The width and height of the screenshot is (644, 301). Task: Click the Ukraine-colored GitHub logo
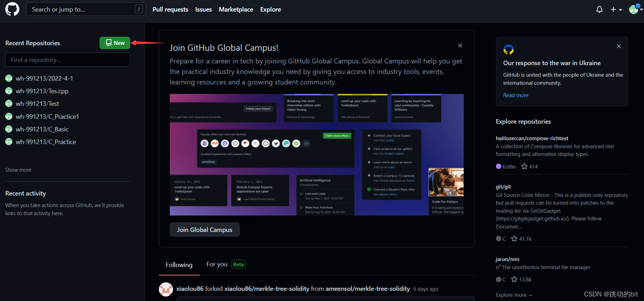[509, 50]
